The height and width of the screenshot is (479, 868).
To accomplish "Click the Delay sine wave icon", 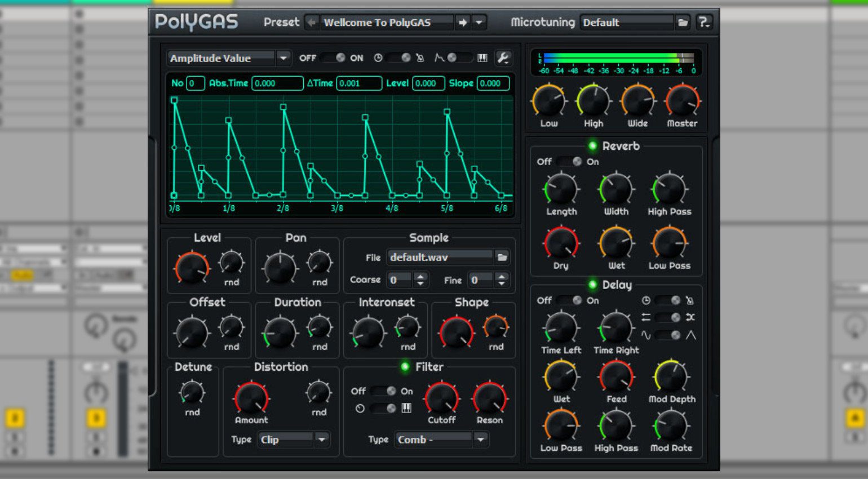I will pyautogui.click(x=646, y=335).
